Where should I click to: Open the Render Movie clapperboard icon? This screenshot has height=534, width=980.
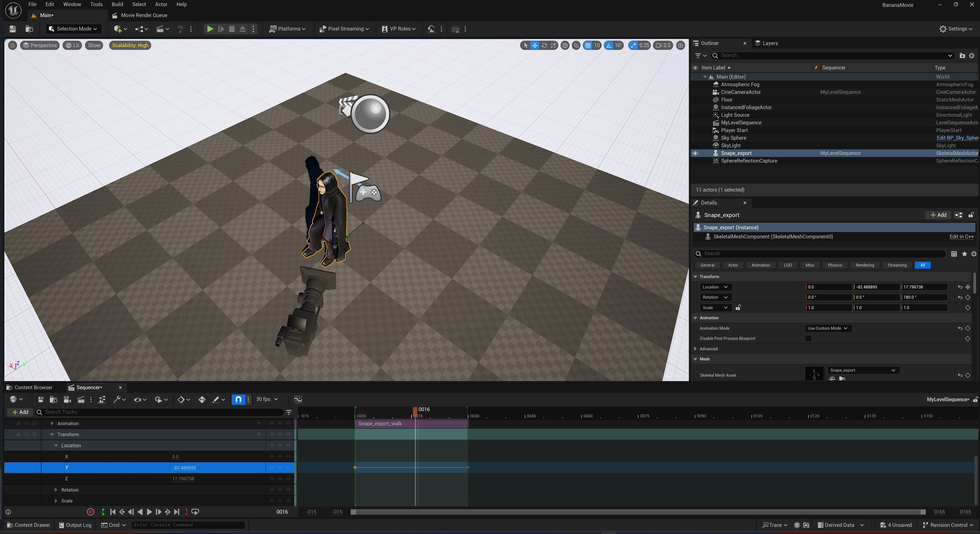[x=81, y=399]
